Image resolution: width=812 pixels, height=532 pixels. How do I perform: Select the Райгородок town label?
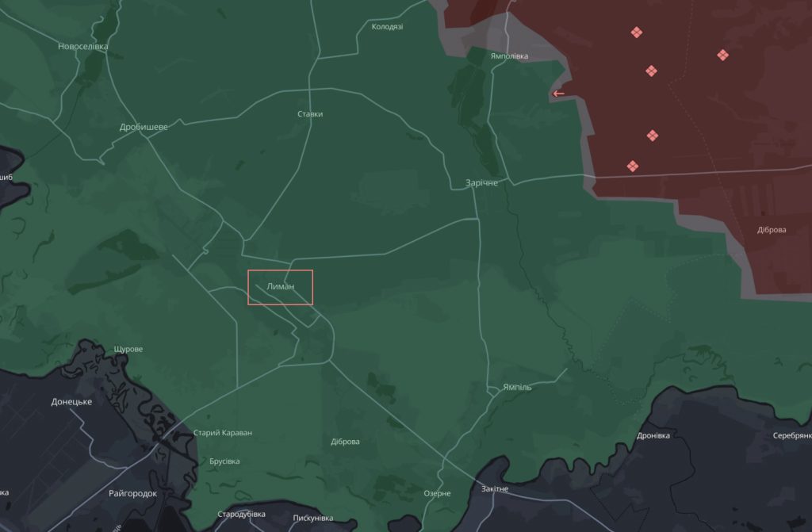132,493
